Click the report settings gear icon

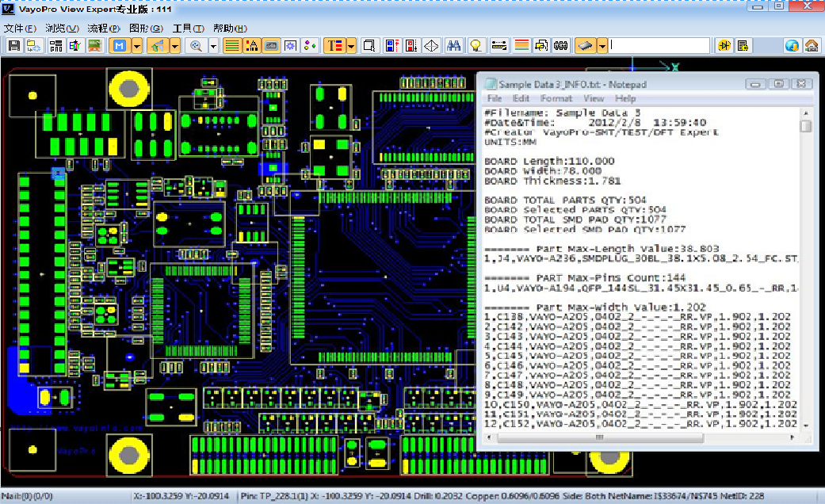click(743, 46)
